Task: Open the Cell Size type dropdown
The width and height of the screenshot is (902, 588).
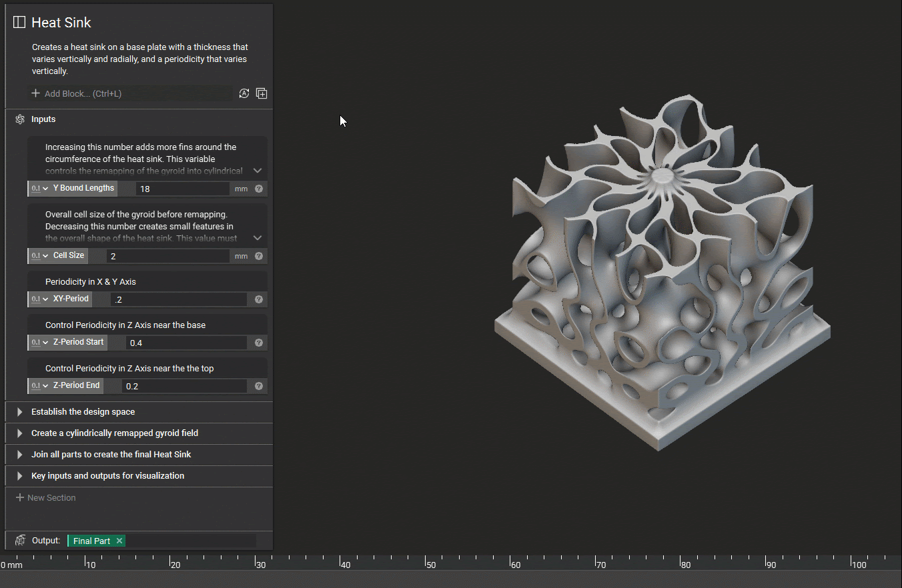Action: 40,256
